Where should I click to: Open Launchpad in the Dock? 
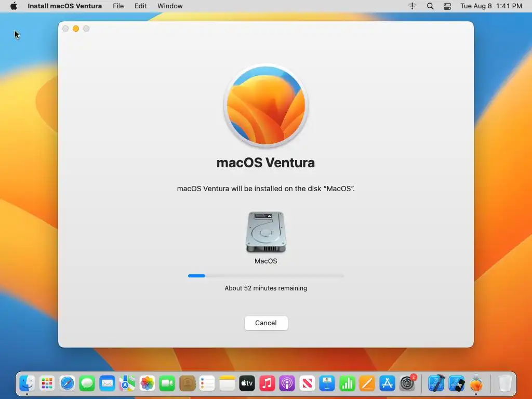coord(47,384)
